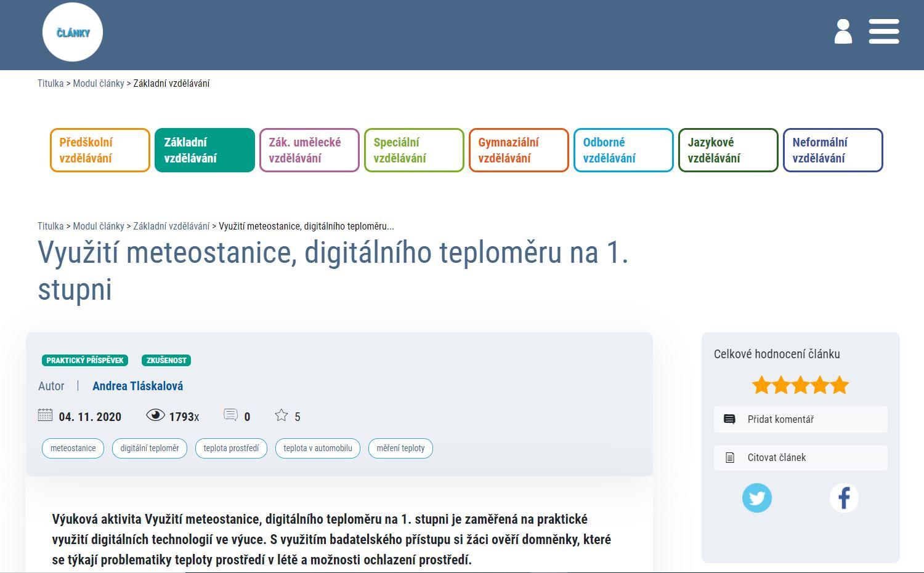
Task: Open author Andrea Tláskalová profile link
Action: [x=137, y=386]
